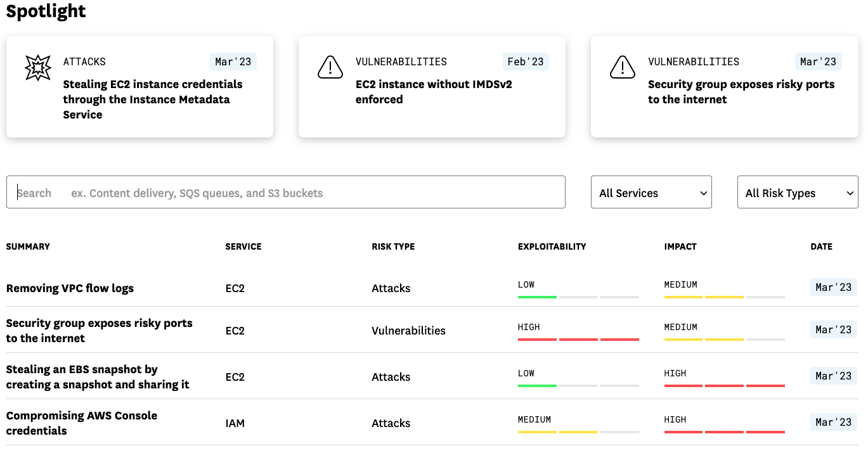Click Vulnerabilities risk type in Security group row
The image size is (868, 453).
pos(408,331)
